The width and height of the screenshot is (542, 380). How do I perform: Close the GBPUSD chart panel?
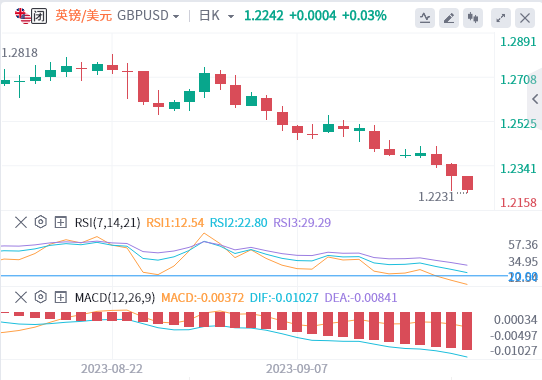525,18
